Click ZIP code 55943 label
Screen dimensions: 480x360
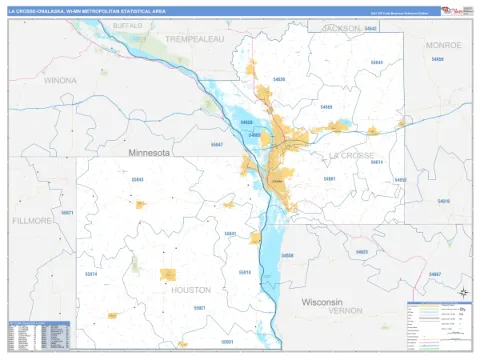137,180
